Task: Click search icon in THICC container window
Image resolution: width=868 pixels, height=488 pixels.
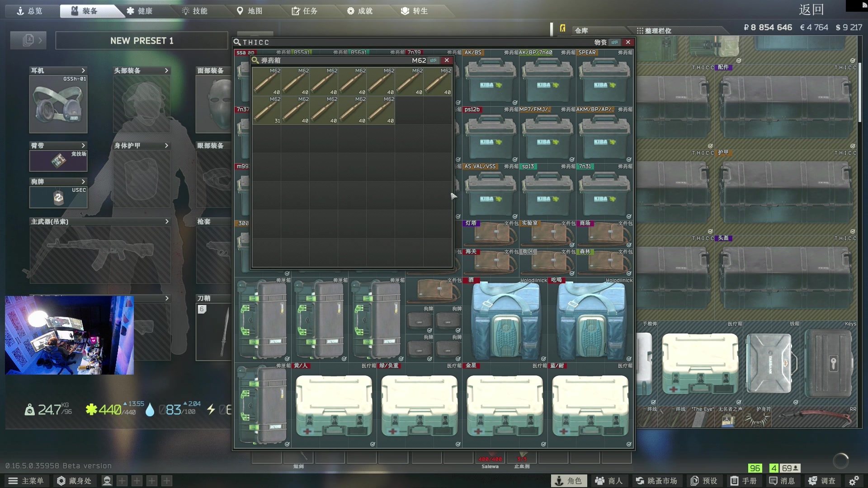Action: [237, 42]
